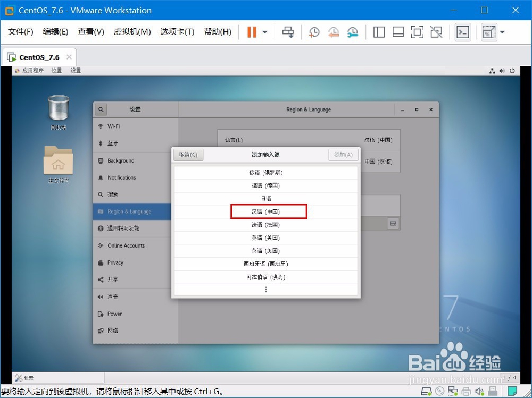Choose 俄语 (俄罗斯) input source
Image resolution: width=532 pixels, height=398 pixels.
(x=266, y=173)
